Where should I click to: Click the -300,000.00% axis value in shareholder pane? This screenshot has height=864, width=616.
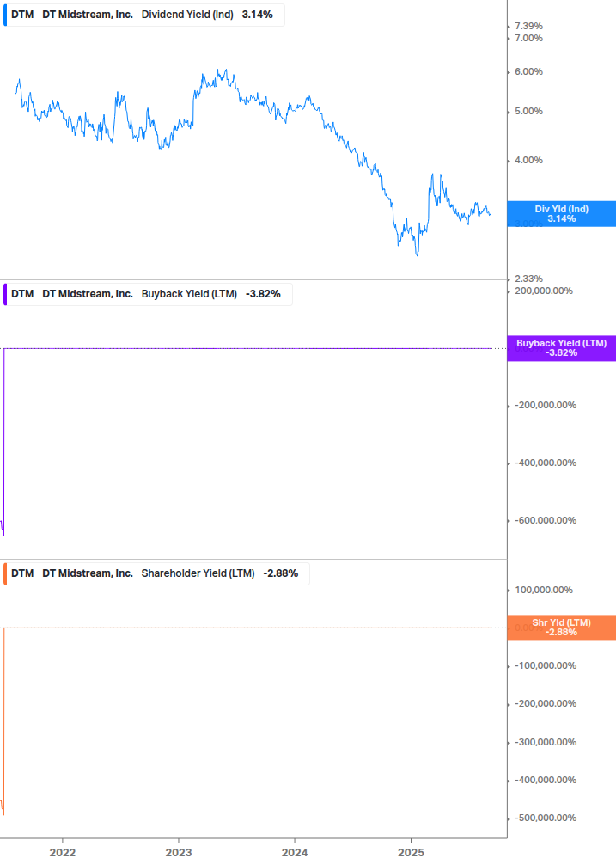tap(546, 742)
